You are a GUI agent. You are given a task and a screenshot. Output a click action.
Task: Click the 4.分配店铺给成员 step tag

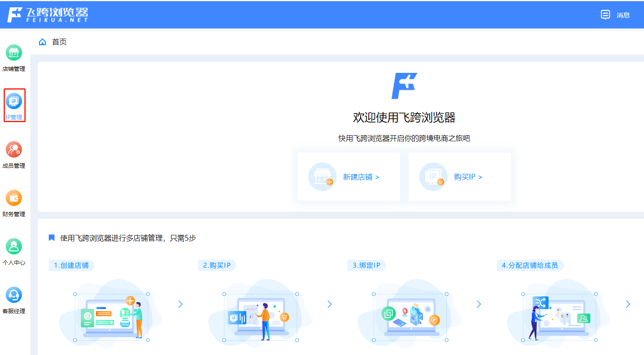(530, 265)
